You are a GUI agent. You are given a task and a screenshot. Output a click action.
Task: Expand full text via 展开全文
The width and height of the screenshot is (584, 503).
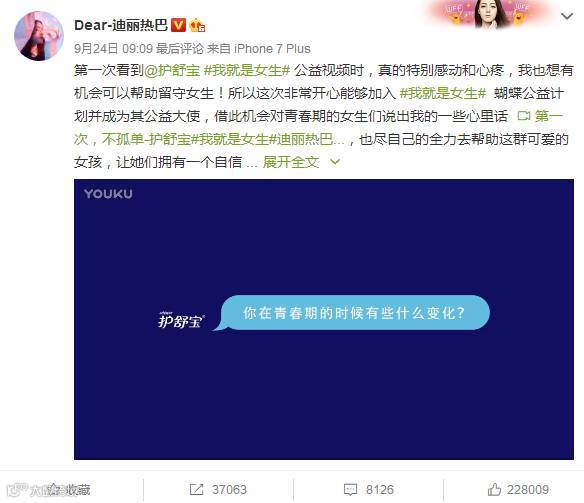point(291,162)
